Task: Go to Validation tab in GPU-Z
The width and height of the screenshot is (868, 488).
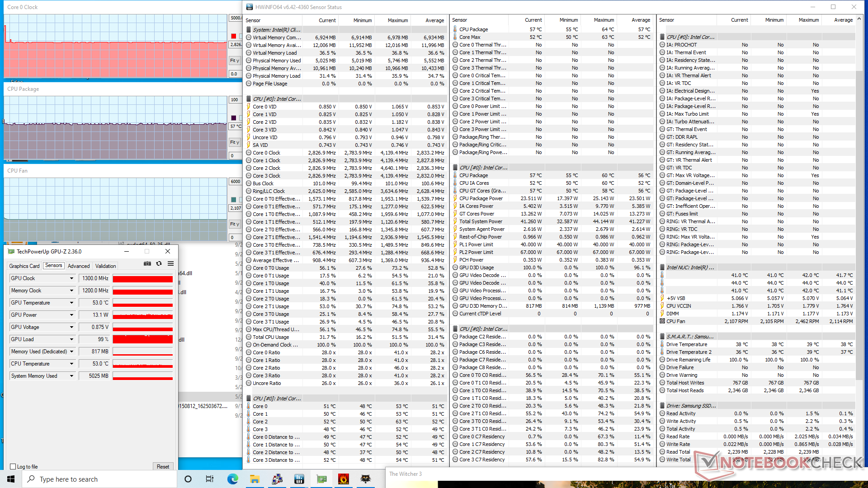Action: tap(106, 266)
